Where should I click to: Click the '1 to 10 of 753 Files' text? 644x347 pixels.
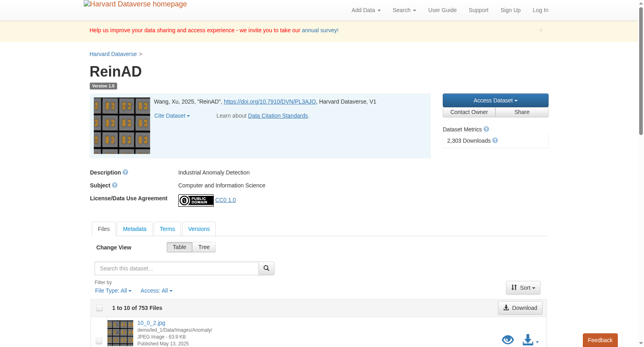[137, 308]
